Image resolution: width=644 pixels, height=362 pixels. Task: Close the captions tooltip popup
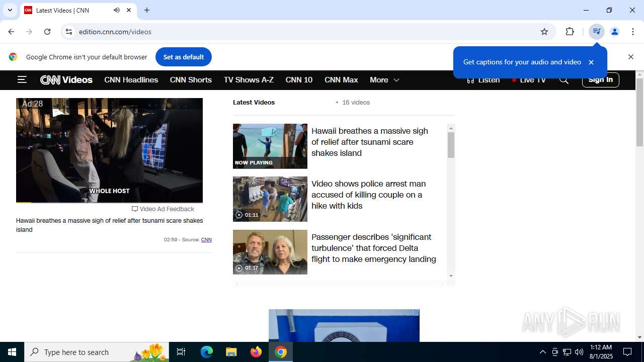click(x=591, y=62)
